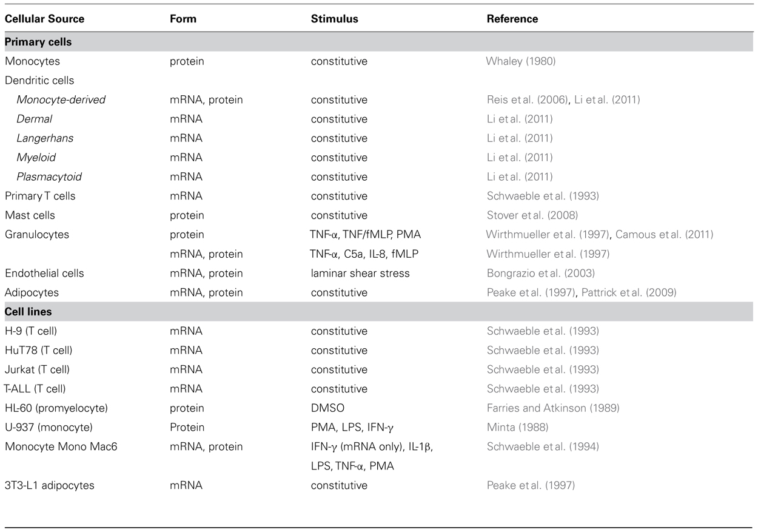Select the Primary cells section heading

pos(38,42)
